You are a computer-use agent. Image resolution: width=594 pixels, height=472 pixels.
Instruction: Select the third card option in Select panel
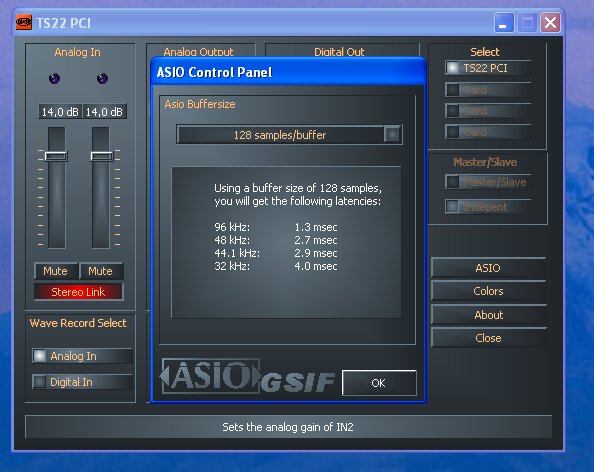click(488, 111)
